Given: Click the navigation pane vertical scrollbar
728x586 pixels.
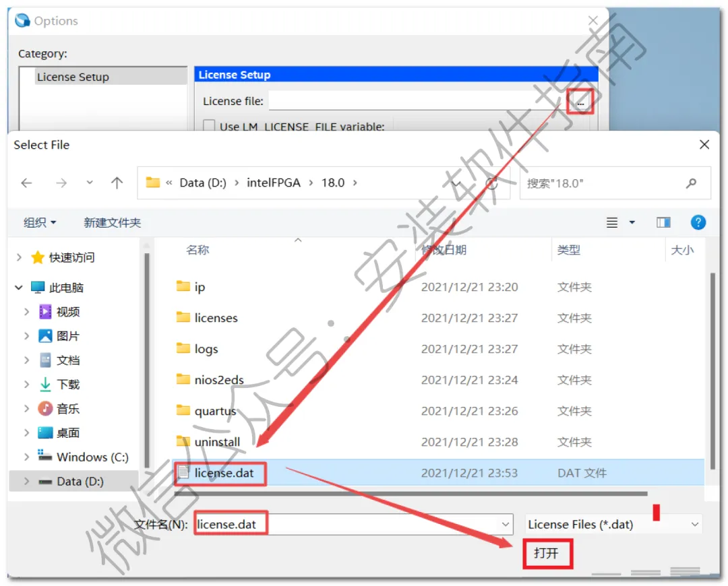Looking at the screenshot, I should (x=147, y=360).
